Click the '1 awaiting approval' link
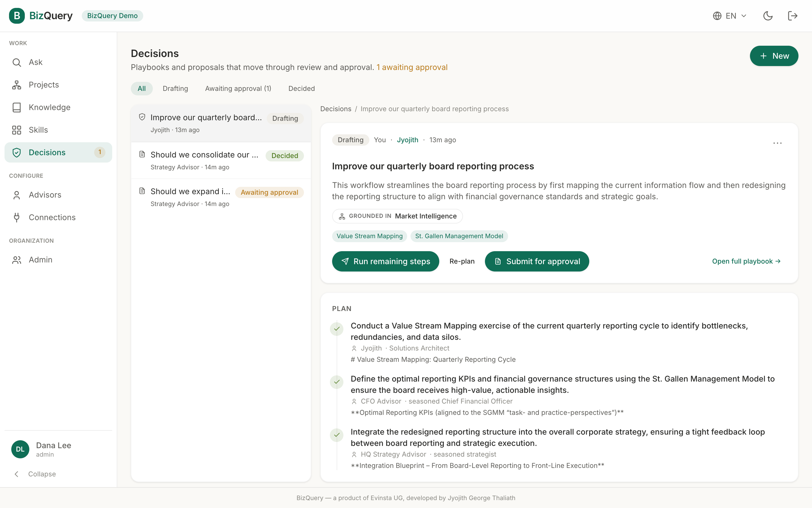The image size is (812, 508). (412, 67)
